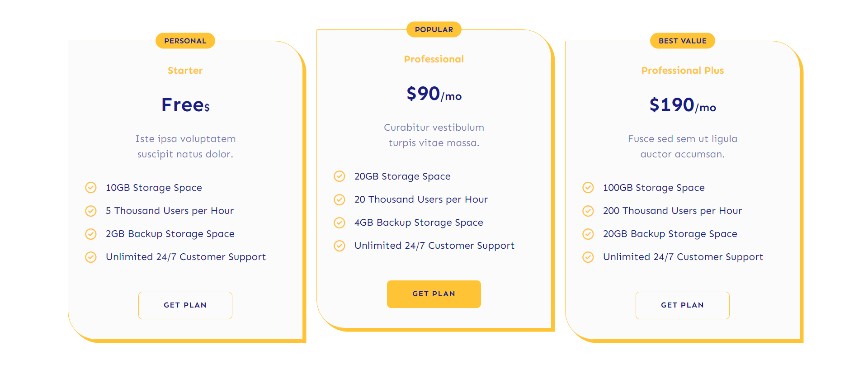Click checkmark icon next to 20 Thousand Users
868x379 pixels.
pyautogui.click(x=340, y=199)
